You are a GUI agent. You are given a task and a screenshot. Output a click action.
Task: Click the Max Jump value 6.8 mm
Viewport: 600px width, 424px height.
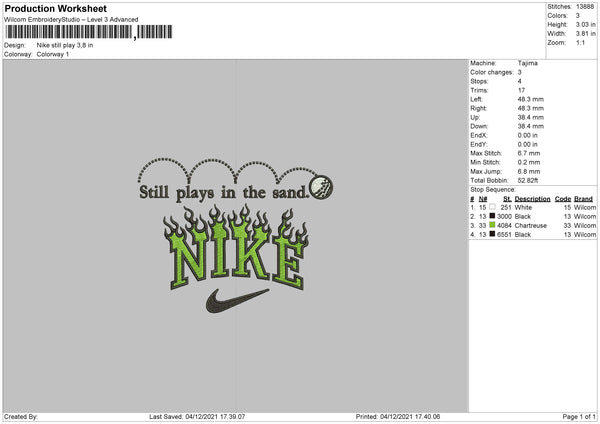point(529,171)
